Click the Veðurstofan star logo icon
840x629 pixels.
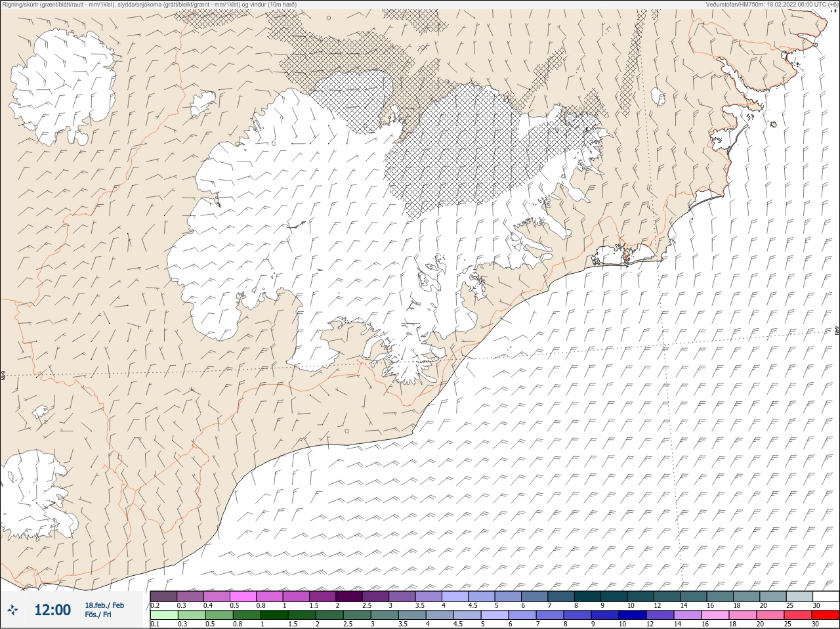pyautogui.click(x=12, y=609)
